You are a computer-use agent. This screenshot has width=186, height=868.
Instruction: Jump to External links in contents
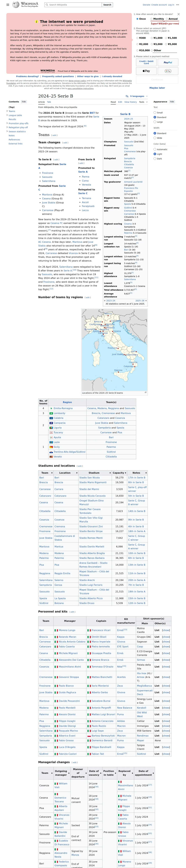point(15,144)
